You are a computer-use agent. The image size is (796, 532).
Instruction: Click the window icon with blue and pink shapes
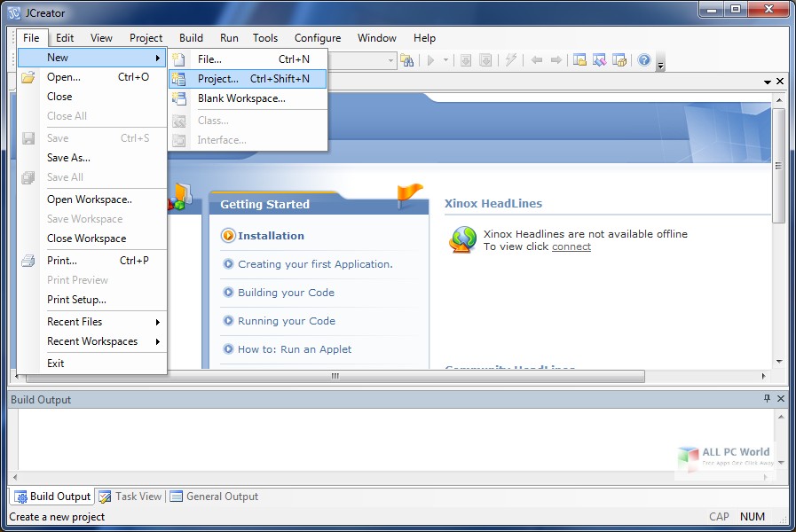[600, 60]
